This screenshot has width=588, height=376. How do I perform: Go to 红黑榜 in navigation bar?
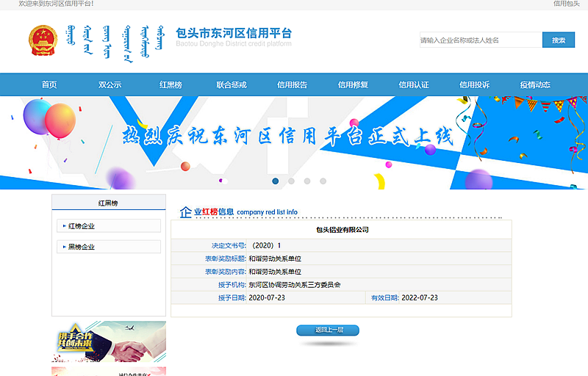(x=171, y=85)
